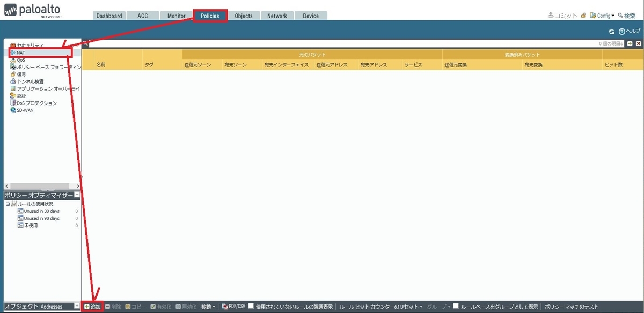The image size is (644, 313).
Task: Click the 名前 column header
Action: [118, 64]
